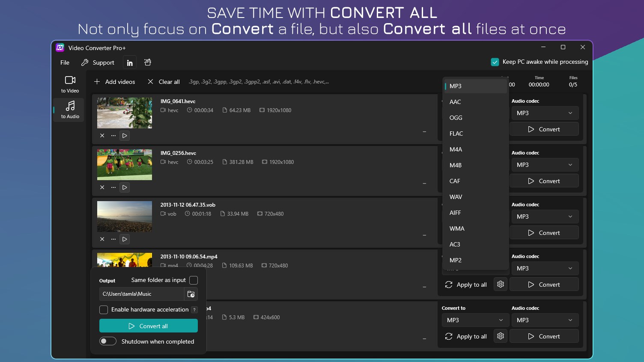Select FLAC in format list
The width and height of the screenshot is (644, 362).
tap(475, 134)
